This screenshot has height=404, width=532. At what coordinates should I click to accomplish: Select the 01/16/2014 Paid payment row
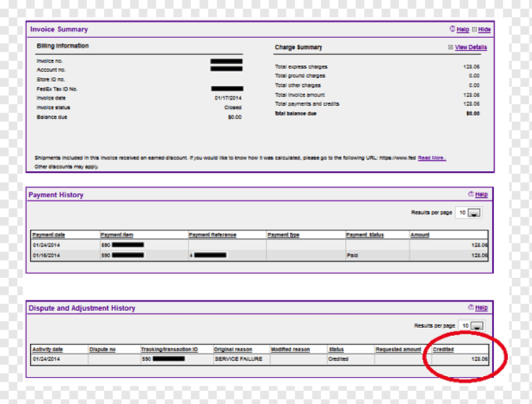point(260,255)
